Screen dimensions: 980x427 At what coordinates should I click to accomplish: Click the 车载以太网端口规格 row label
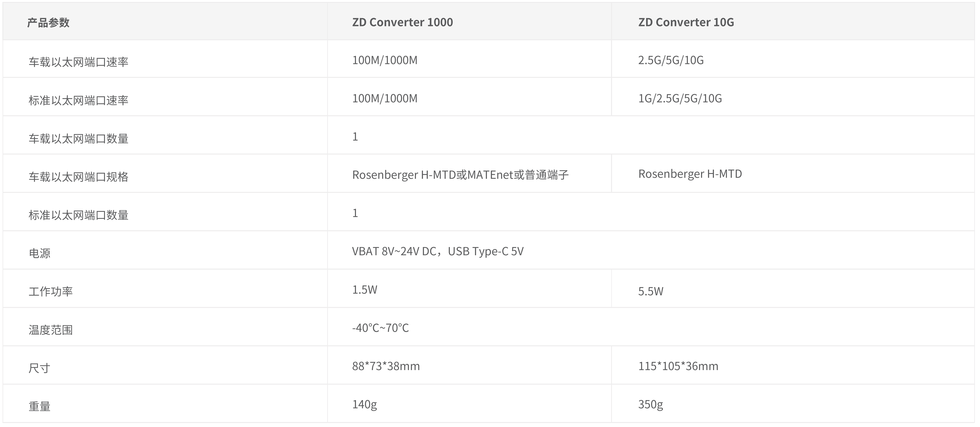coord(78,177)
